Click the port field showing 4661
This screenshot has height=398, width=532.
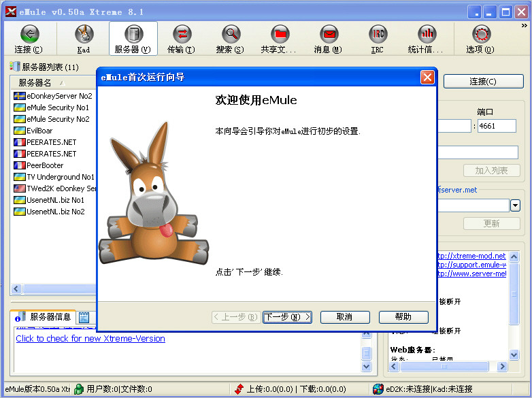[497, 126]
